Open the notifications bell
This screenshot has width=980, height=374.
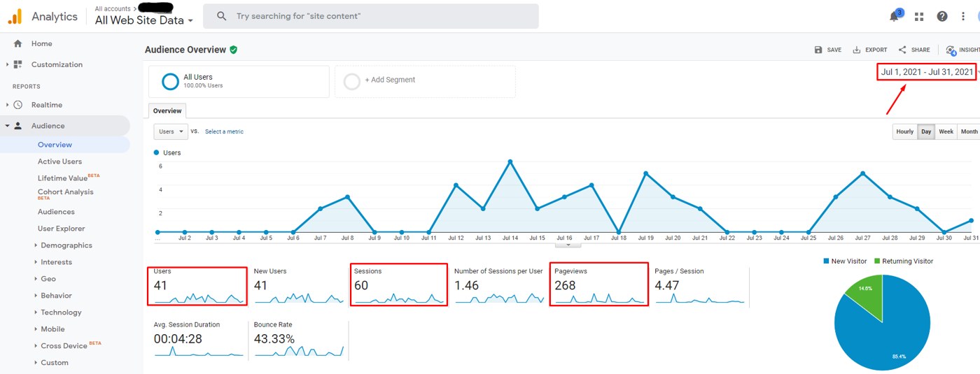click(x=894, y=17)
